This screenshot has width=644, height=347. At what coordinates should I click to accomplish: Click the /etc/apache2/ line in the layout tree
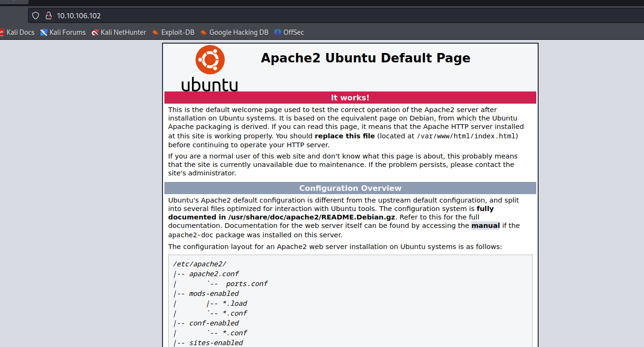tap(200, 264)
